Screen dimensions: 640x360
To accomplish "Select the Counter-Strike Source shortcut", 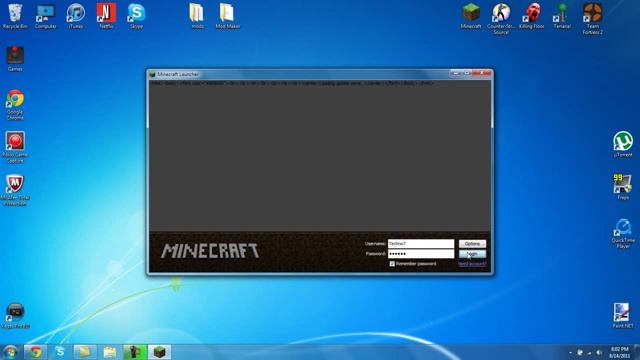I will [x=501, y=19].
